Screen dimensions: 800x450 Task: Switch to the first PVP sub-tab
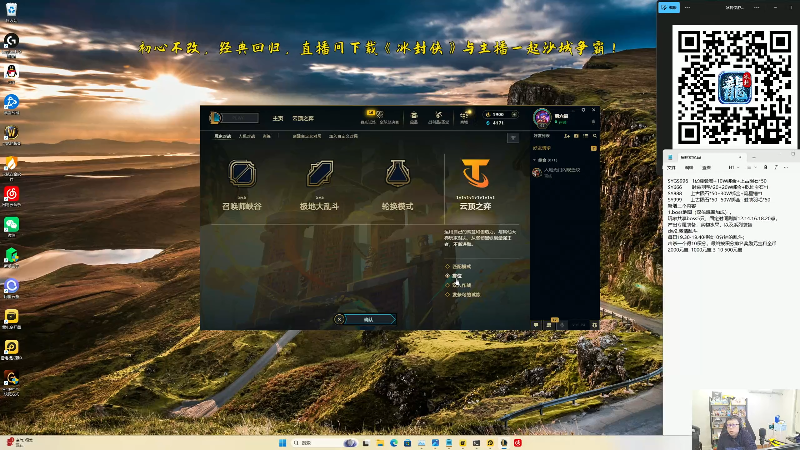point(223,136)
